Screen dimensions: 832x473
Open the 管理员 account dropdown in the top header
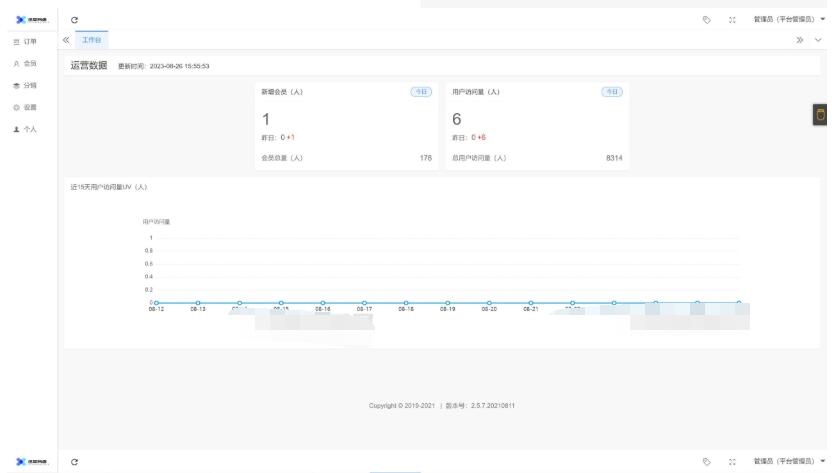tap(789, 19)
